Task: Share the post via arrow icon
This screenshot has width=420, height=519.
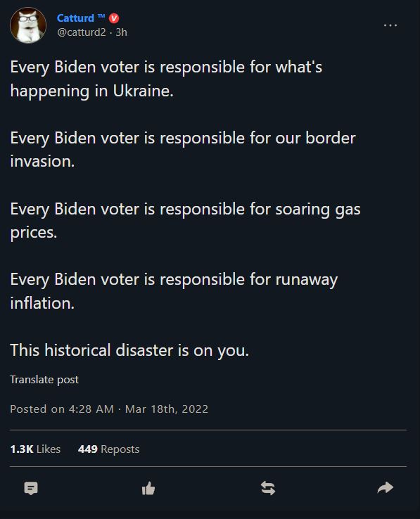Action: tap(386, 487)
